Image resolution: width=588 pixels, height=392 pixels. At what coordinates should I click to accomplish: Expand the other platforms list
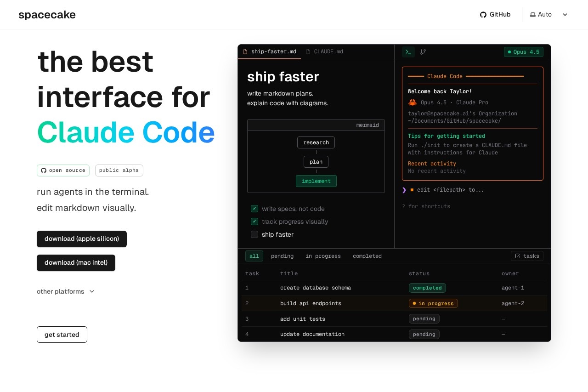click(x=66, y=291)
